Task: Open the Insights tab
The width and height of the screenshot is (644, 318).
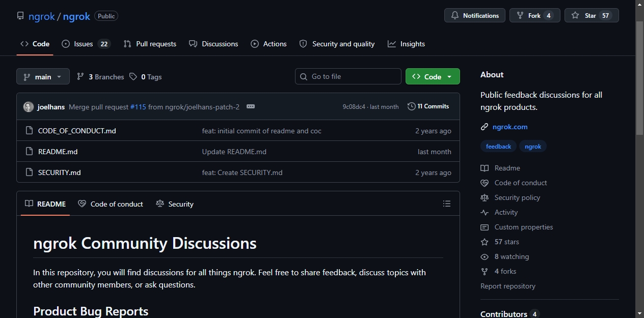Action: [406, 44]
